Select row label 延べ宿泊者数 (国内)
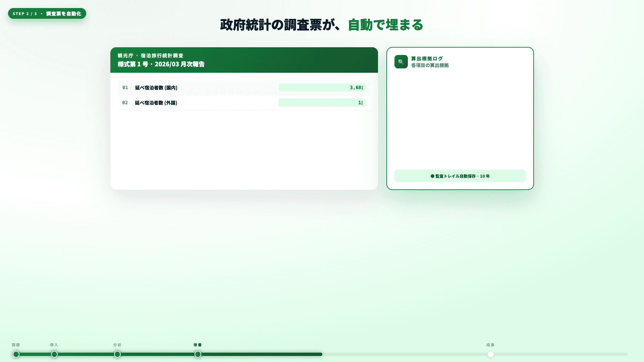The image size is (644, 362). point(156,88)
